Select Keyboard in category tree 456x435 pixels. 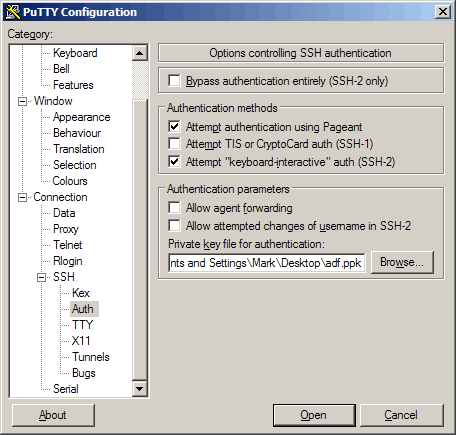75,53
